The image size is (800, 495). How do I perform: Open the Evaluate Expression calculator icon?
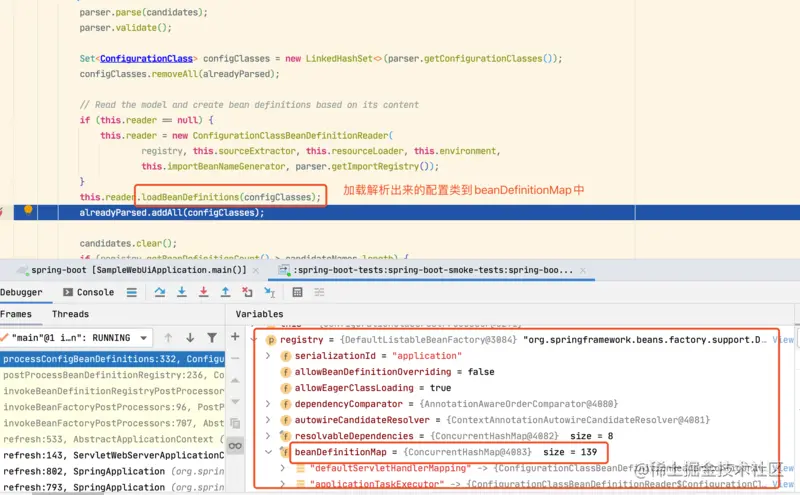[x=297, y=292]
